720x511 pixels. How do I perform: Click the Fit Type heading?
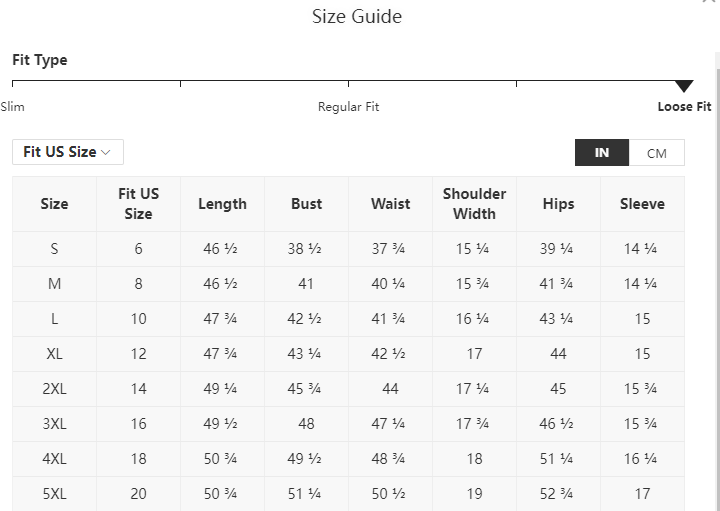40,60
